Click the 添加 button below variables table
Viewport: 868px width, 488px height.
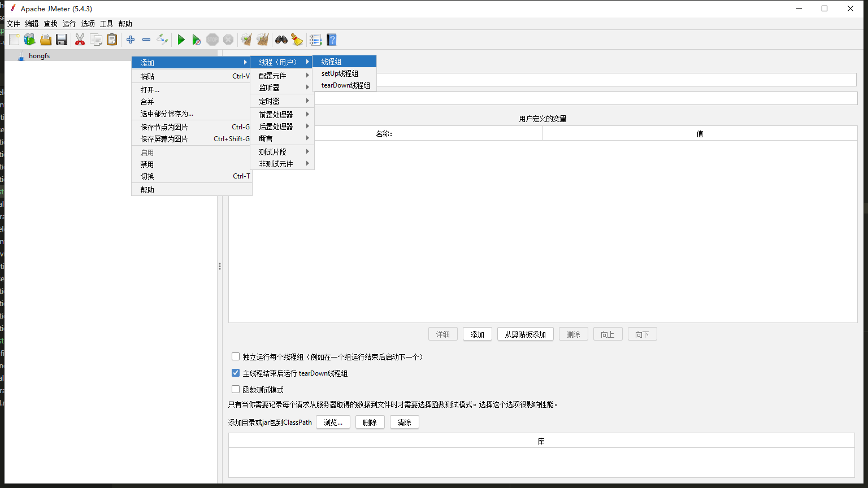click(x=478, y=334)
